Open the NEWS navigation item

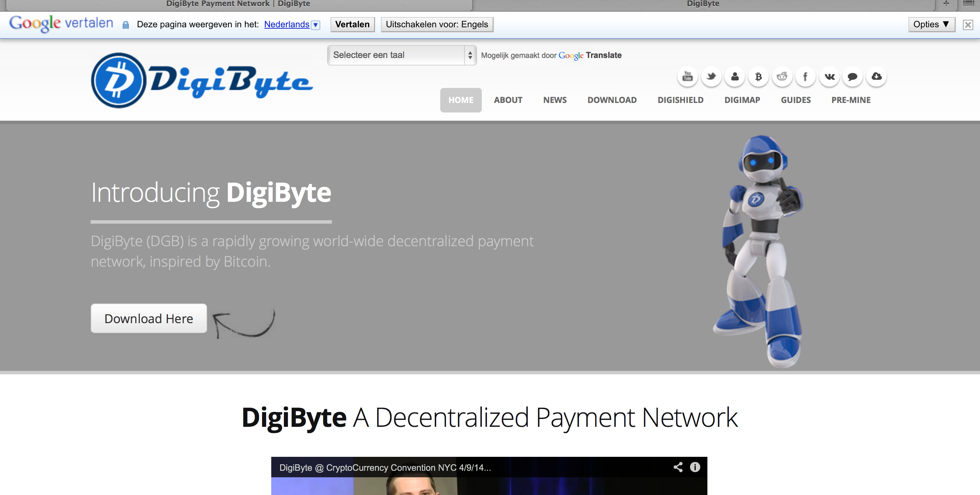pos(555,100)
